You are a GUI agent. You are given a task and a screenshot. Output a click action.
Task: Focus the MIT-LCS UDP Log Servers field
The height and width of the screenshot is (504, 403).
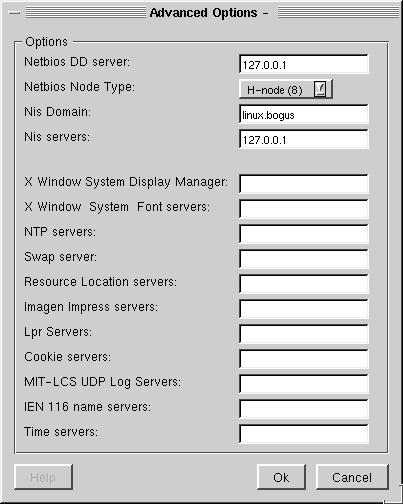point(304,384)
